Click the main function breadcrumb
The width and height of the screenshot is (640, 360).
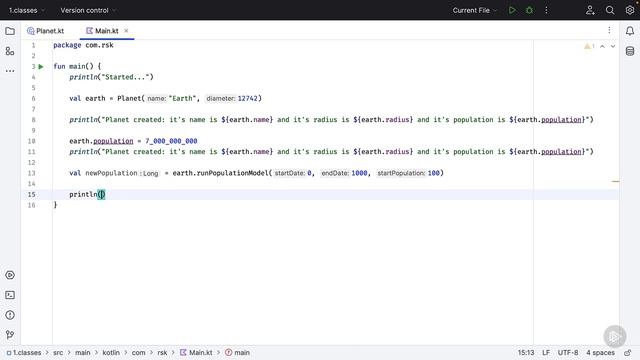point(238,353)
